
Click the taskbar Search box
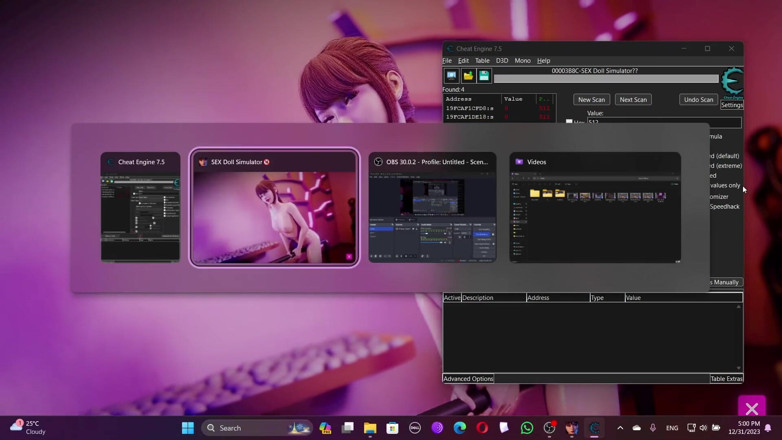257,428
